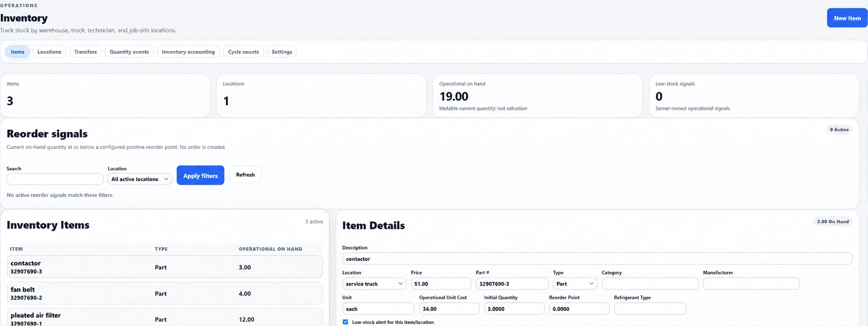Go to the Quantity events tab
868x326 pixels.
click(x=129, y=52)
